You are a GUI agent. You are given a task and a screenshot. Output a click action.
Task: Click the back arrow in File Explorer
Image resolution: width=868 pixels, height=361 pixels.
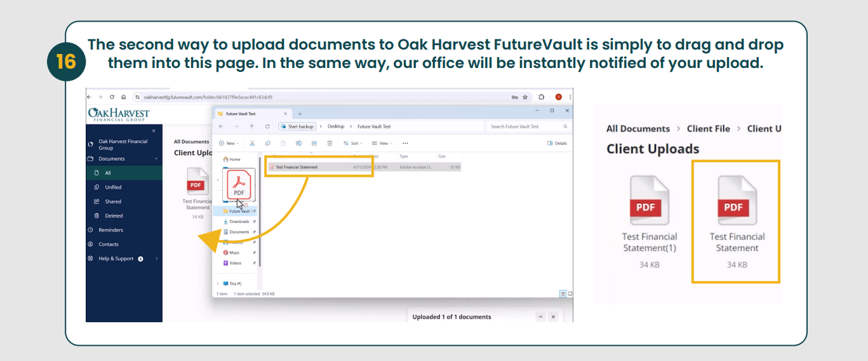[x=220, y=126]
